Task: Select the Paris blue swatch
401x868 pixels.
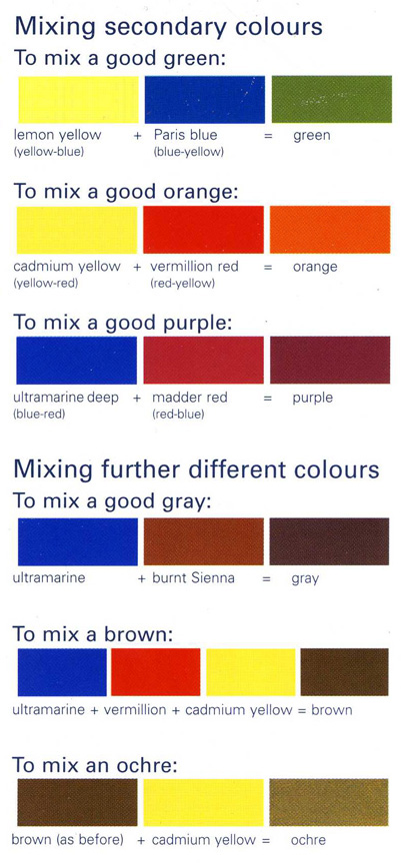Action: pos(204,99)
